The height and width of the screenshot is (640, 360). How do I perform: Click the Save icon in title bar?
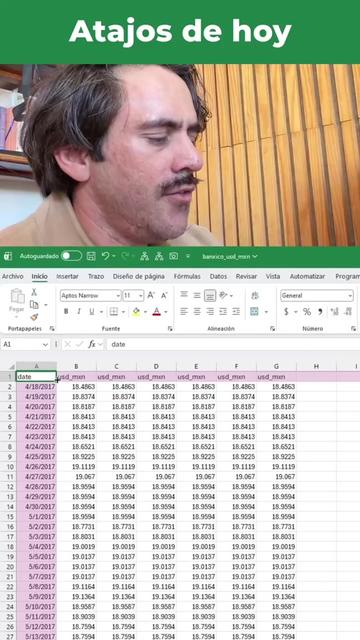point(91,256)
